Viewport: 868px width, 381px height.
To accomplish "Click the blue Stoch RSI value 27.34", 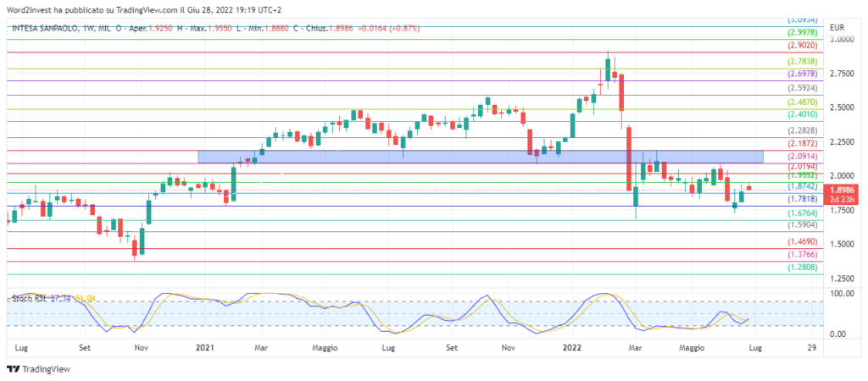I will click(61, 299).
